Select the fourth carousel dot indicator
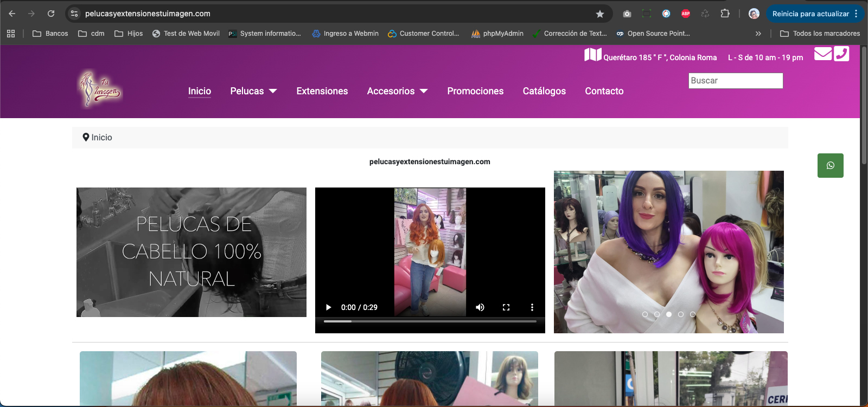868x407 pixels. (681, 314)
